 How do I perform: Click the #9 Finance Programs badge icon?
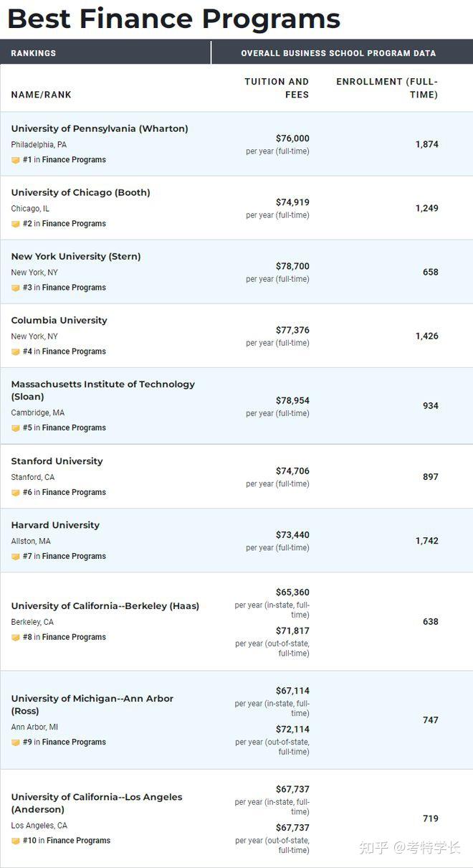coord(16,742)
